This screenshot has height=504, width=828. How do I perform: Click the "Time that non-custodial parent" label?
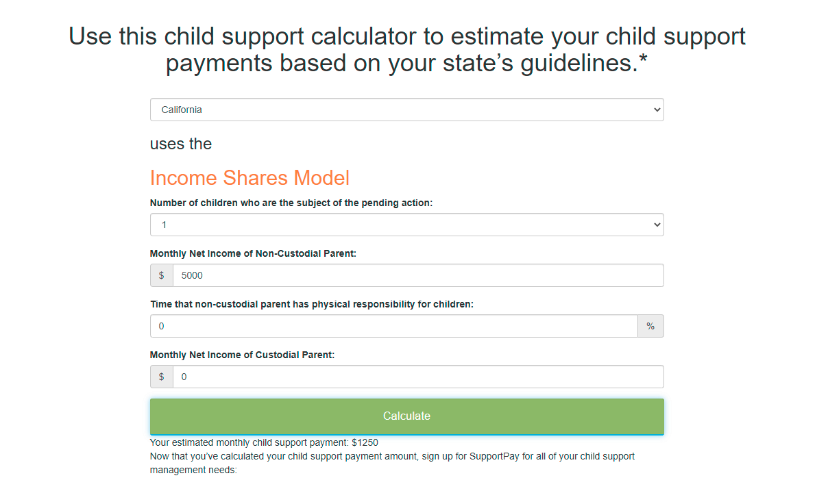coord(312,304)
